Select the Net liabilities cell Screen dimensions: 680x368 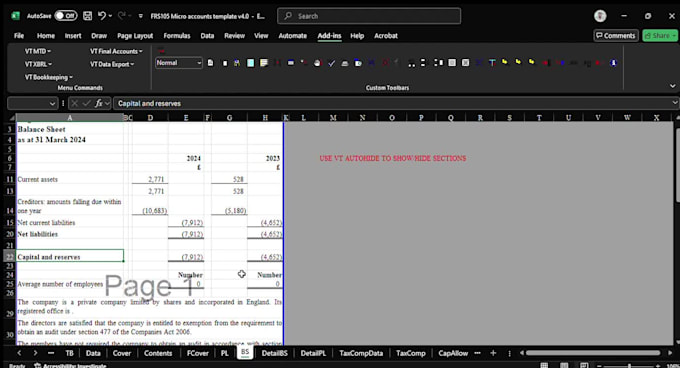click(70, 234)
